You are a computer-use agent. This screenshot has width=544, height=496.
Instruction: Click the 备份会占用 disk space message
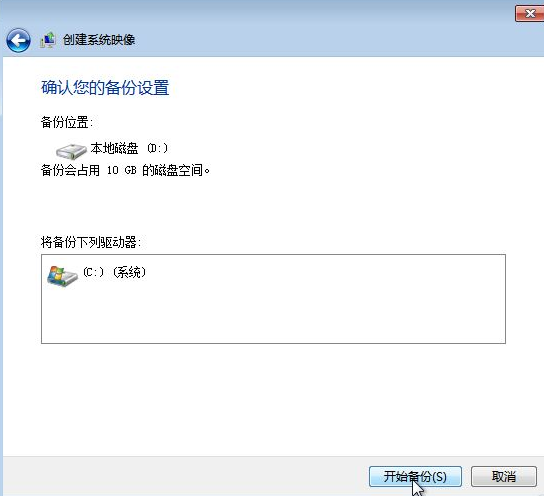(x=125, y=170)
